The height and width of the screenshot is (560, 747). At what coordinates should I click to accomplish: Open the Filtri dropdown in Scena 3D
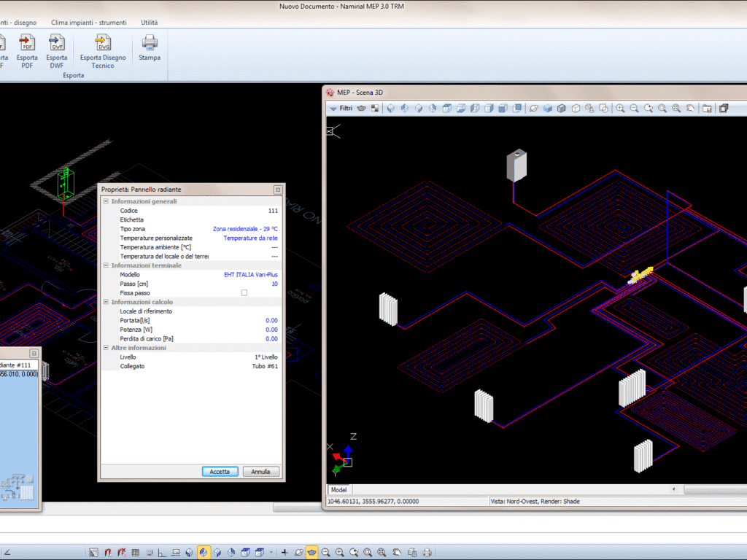point(341,109)
